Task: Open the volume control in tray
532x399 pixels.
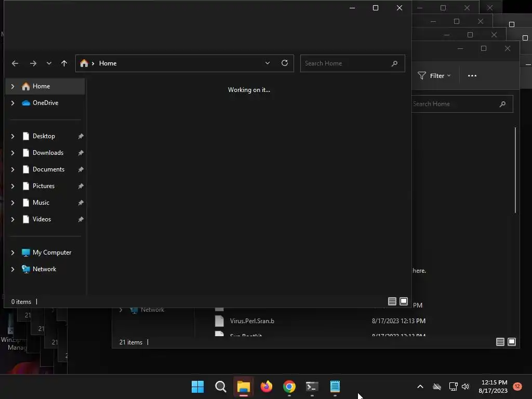Action: [x=465, y=387]
